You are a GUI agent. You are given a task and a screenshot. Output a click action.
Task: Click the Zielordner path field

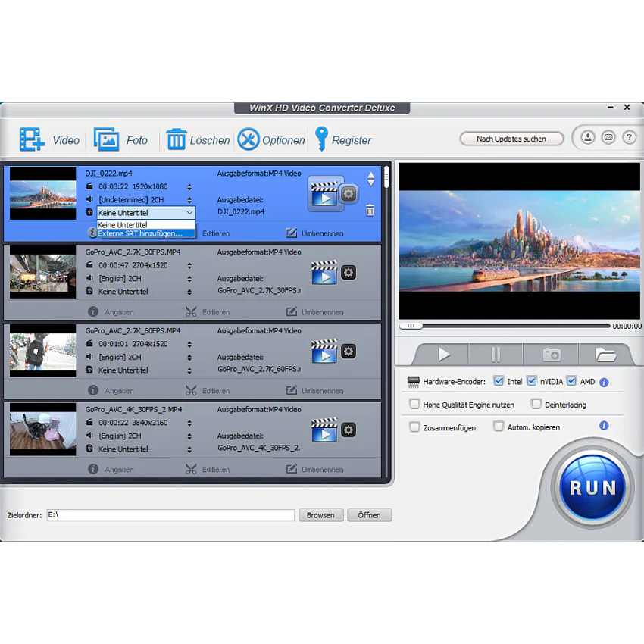(x=170, y=515)
